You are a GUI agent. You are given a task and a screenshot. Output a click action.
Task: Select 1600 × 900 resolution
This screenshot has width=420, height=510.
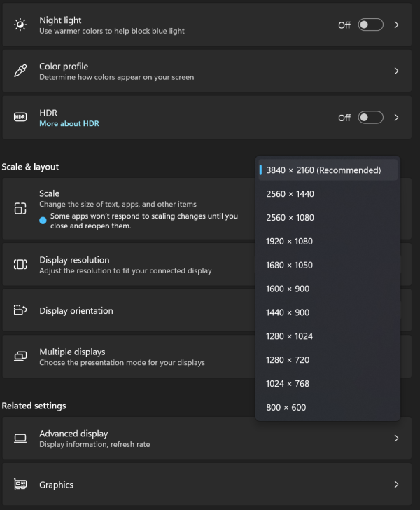tap(328, 289)
